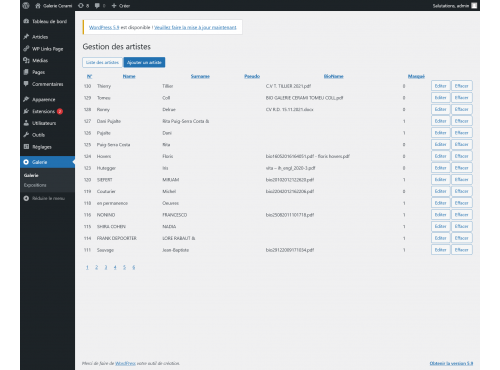Image resolution: width=500 pixels, height=370 pixels.
Task: Click the WordPress logo icon
Action: coord(26,5)
